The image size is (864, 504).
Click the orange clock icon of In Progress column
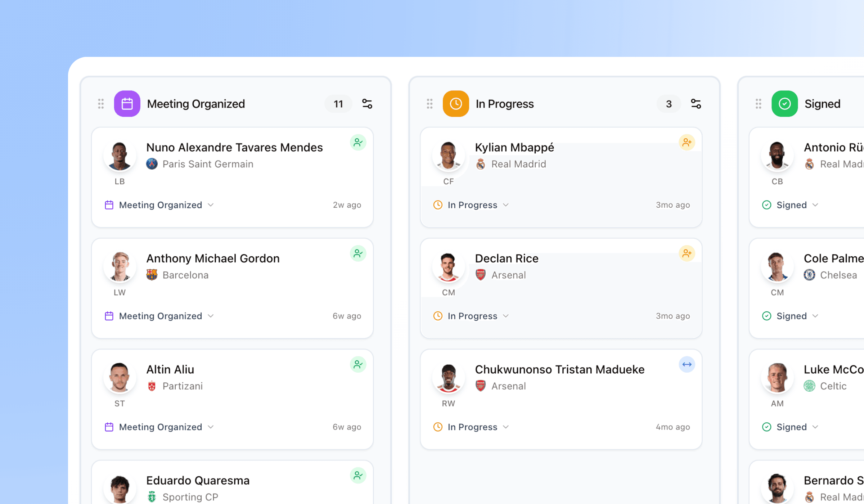tap(456, 104)
